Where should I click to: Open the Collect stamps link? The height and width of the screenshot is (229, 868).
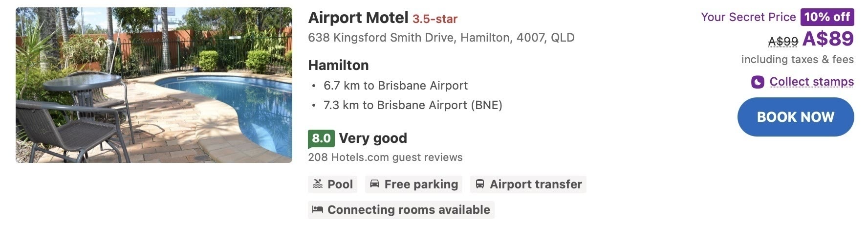pyautogui.click(x=811, y=82)
